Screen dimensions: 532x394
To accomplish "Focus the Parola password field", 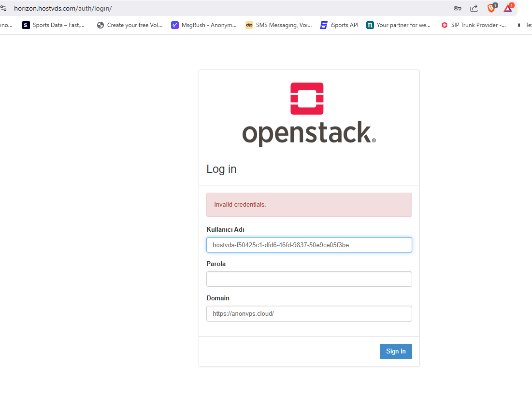I will coord(309,279).
